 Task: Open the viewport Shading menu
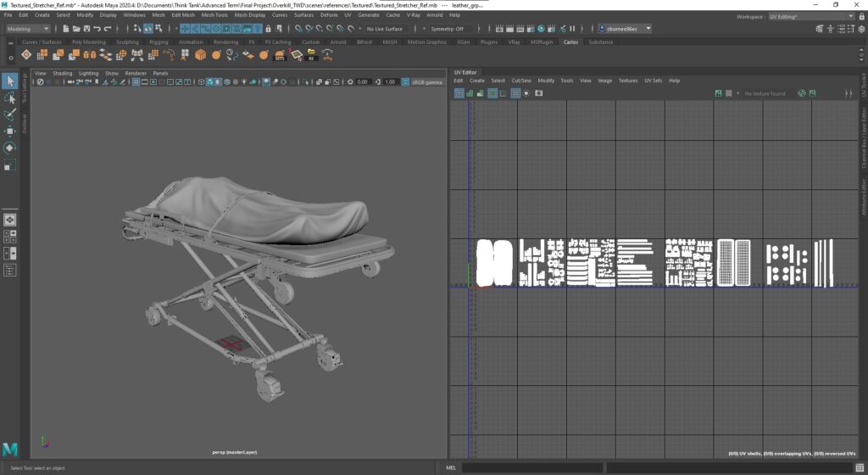click(62, 73)
